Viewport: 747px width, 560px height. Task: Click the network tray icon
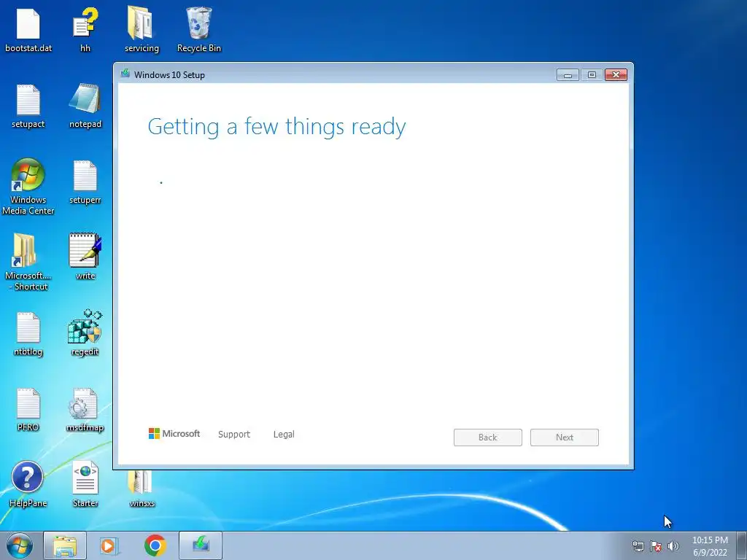(638, 546)
